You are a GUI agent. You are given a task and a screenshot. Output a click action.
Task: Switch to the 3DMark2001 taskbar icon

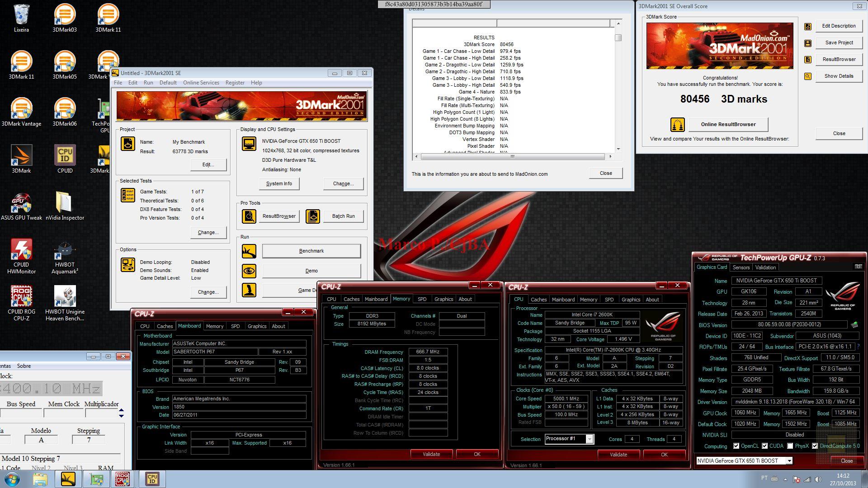pos(68,479)
